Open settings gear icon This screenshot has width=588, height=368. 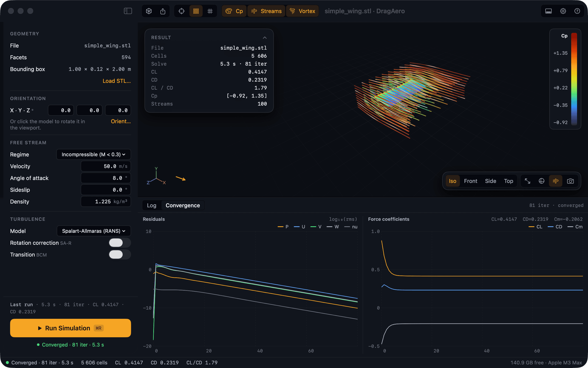(x=563, y=11)
